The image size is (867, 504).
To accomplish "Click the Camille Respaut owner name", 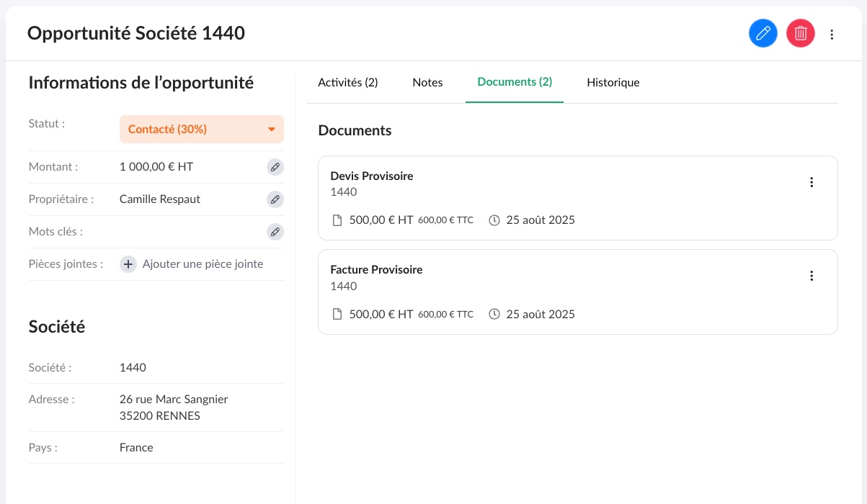I will (160, 199).
